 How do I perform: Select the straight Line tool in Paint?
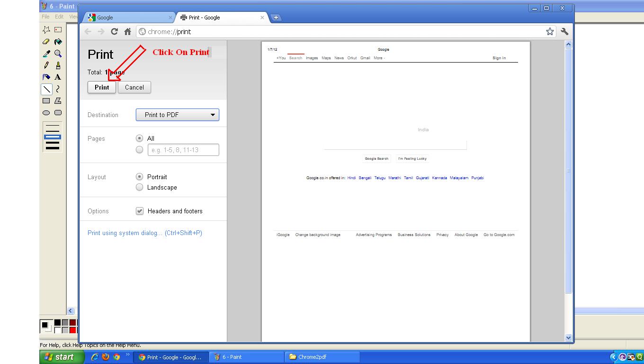46,89
